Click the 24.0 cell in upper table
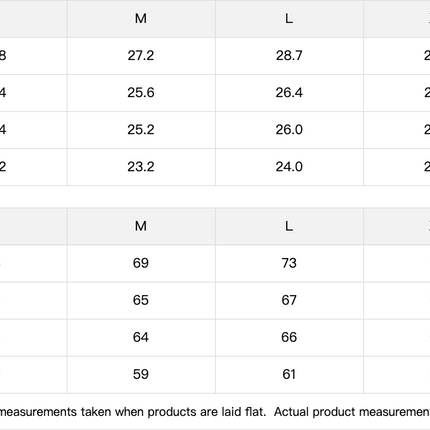 point(289,167)
